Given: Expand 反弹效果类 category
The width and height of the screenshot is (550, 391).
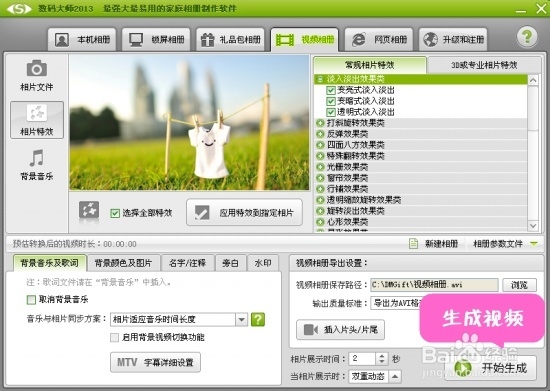Looking at the screenshot, I should (320, 134).
